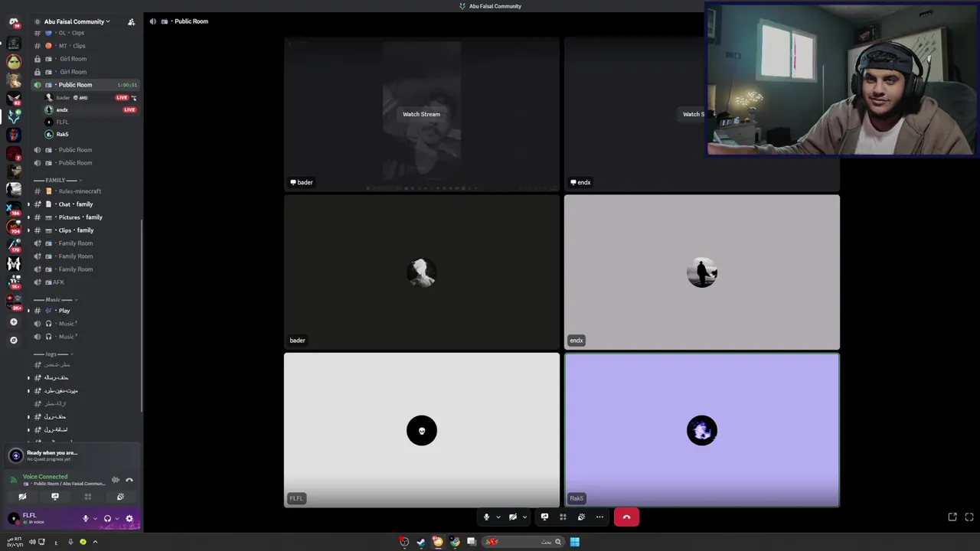Share your screen from call controls
Screen dimensions: 980x551
544,517
